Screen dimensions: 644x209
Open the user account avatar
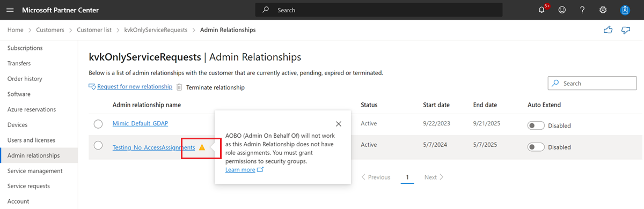click(x=625, y=10)
